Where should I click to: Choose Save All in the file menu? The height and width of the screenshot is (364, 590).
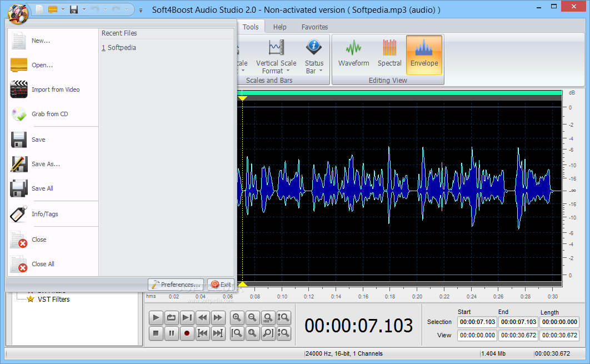coord(53,188)
